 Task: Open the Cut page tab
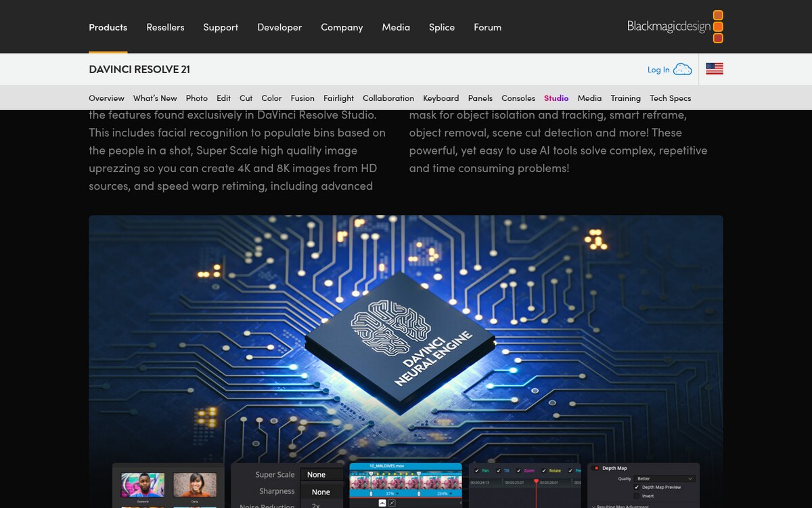point(246,98)
